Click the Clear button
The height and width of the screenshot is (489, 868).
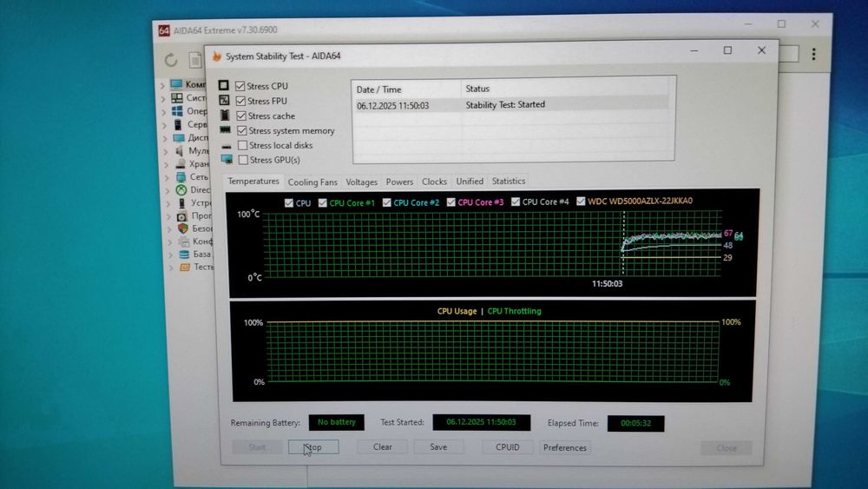pos(382,447)
